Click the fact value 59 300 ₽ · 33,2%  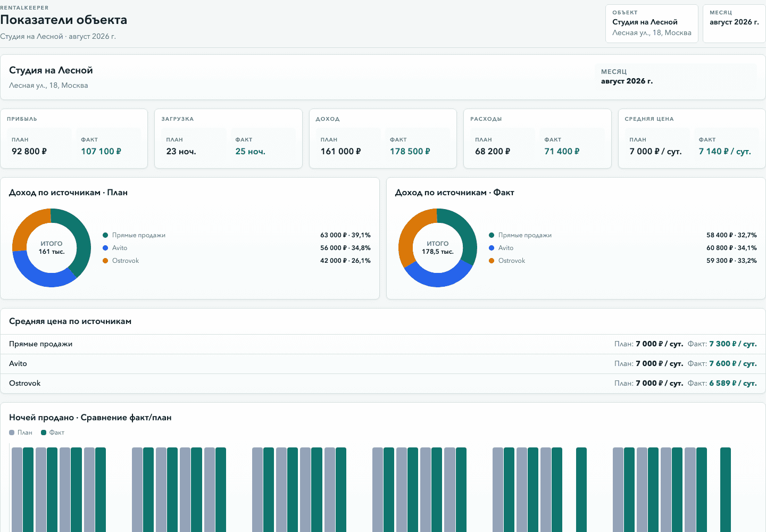731,261
